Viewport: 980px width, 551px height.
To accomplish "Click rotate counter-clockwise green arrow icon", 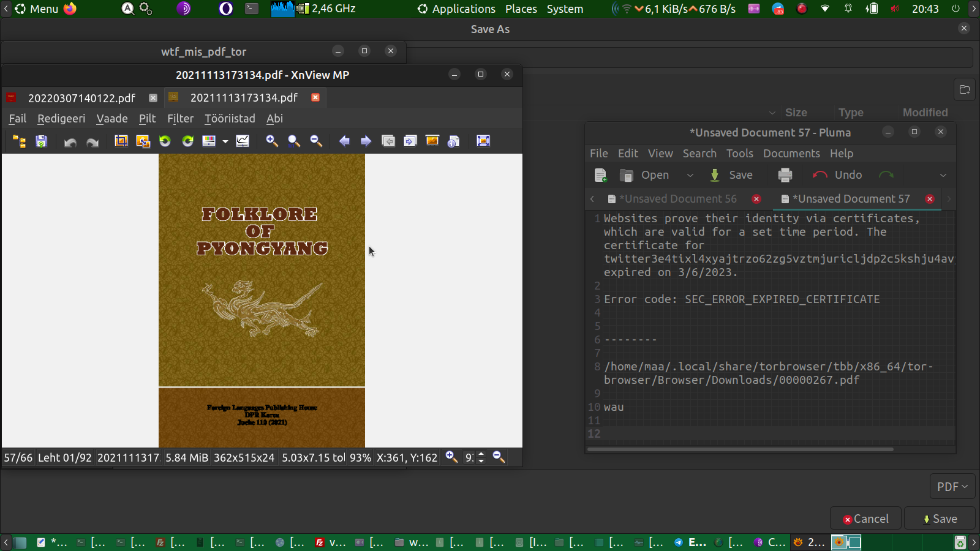I will pyautogui.click(x=165, y=141).
